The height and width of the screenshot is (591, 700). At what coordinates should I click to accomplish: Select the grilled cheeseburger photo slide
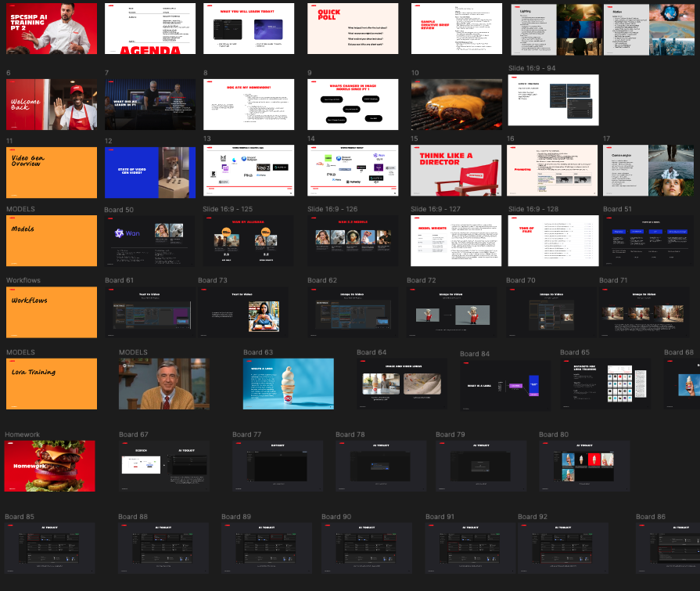[x=456, y=105]
